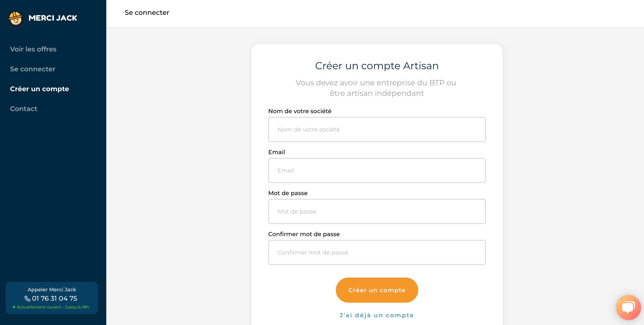644x325 pixels.
Task: Click the Créer un compte Artisan heading
Action: pyautogui.click(x=377, y=66)
